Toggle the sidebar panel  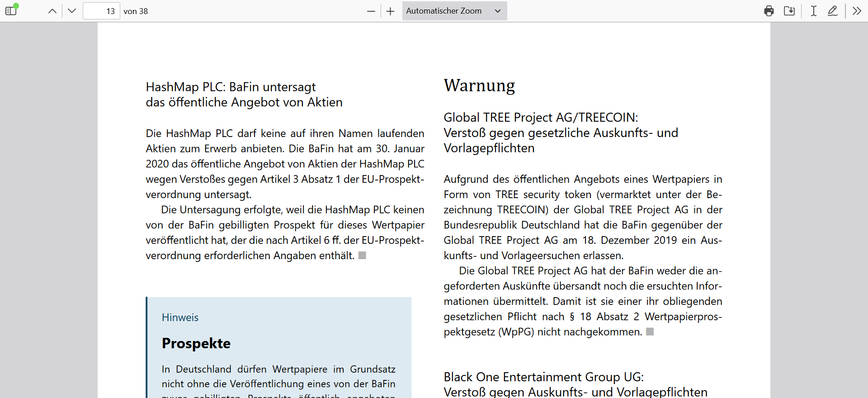point(11,11)
